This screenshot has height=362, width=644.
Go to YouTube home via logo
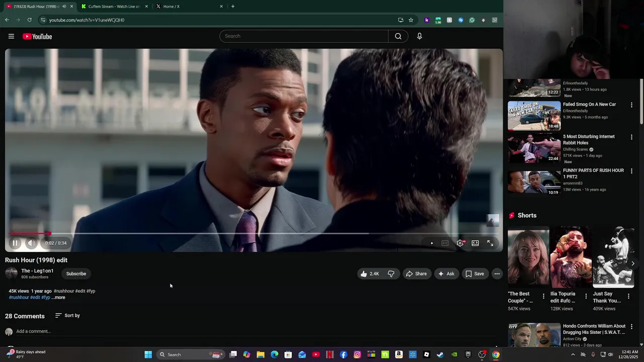tap(37, 36)
